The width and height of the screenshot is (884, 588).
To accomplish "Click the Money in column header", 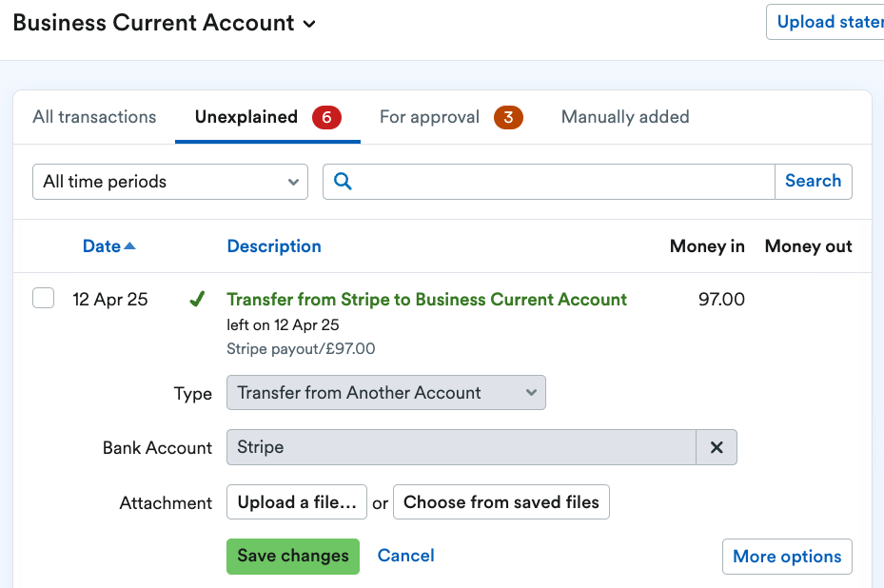I will coord(707,246).
